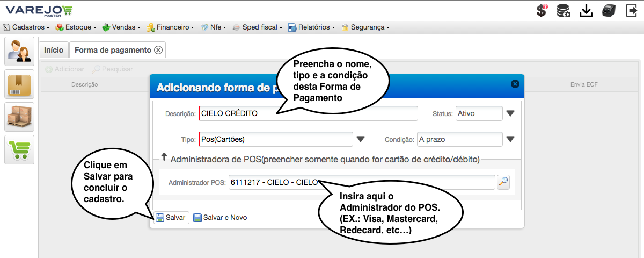This screenshot has height=258, width=644.
Task: Open the product package sidebar icon
Action: pyautogui.click(x=19, y=84)
